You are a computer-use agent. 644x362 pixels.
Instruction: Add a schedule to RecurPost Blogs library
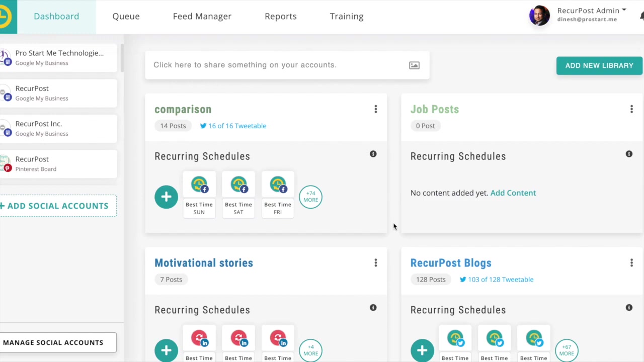point(422,350)
